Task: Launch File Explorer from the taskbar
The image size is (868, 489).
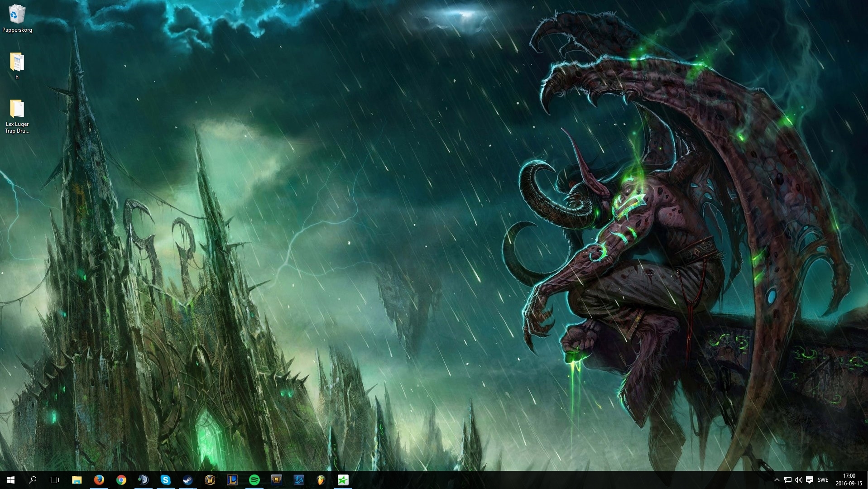Action: pos(77,480)
